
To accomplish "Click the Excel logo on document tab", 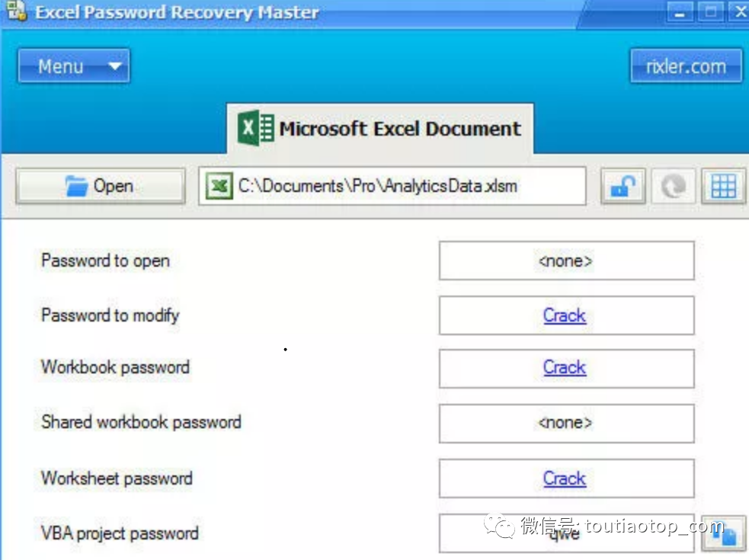I will click(255, 128).
